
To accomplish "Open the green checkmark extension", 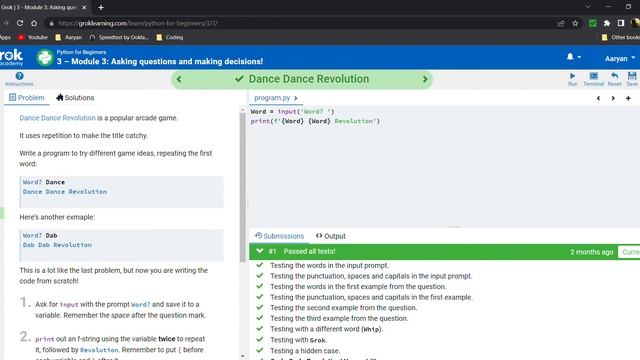I will click(x=593, y=23).
